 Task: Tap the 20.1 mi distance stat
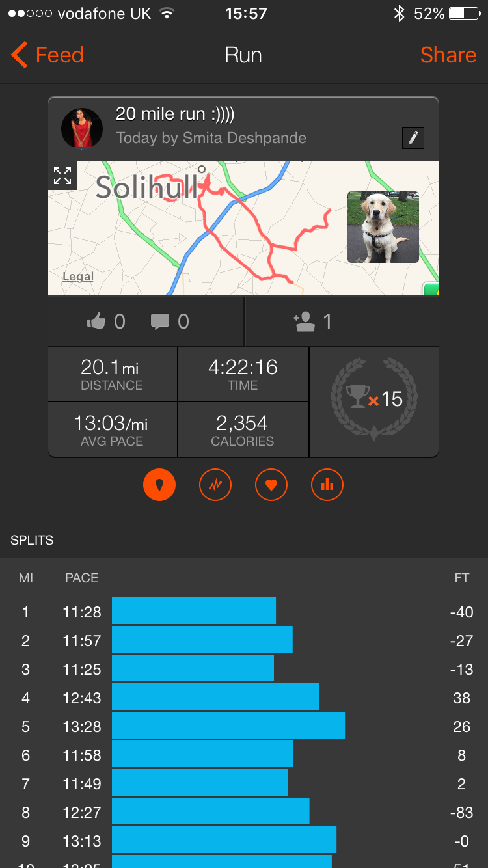pos(112,374)
